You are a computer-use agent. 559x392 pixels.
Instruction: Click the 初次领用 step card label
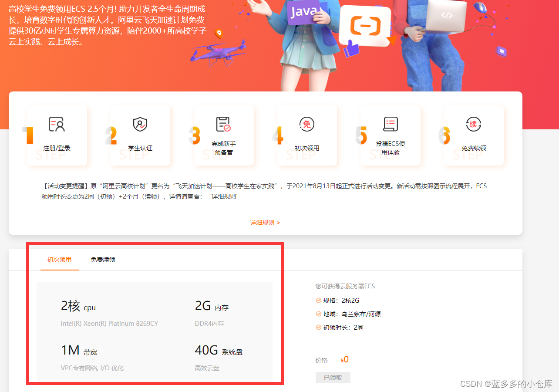(x=307, y=148)
